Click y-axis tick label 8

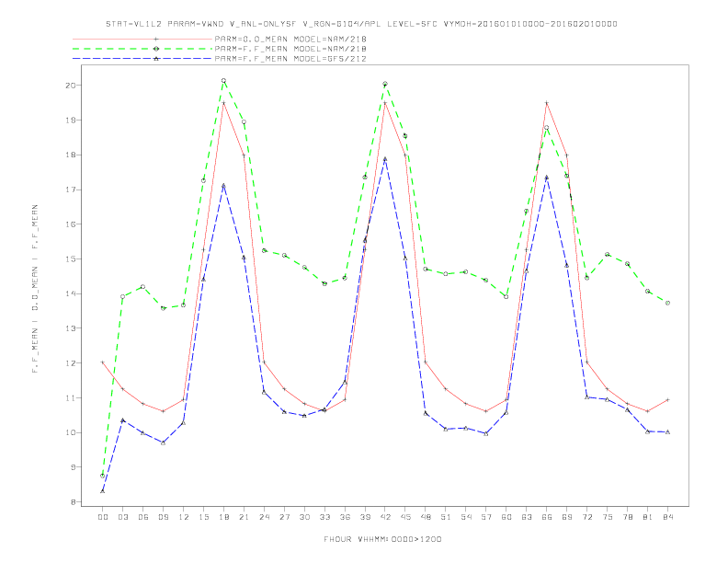pyautogui.click(x=73, y=502)
